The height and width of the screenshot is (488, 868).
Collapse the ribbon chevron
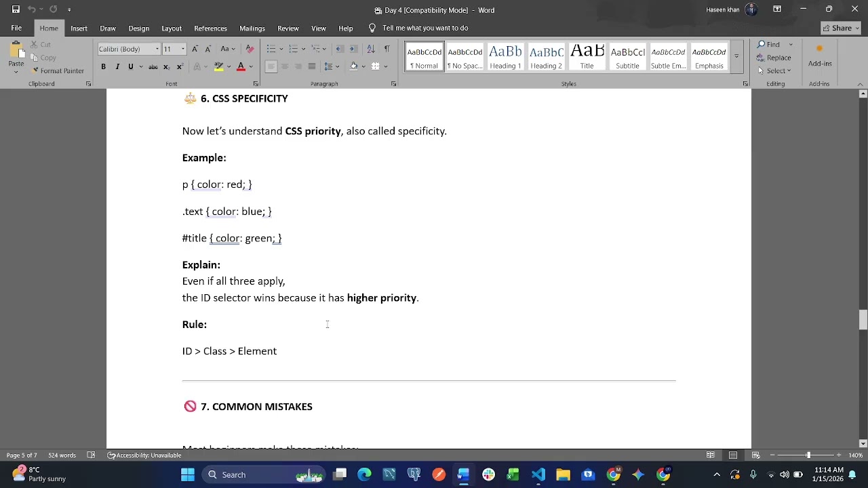861,84
